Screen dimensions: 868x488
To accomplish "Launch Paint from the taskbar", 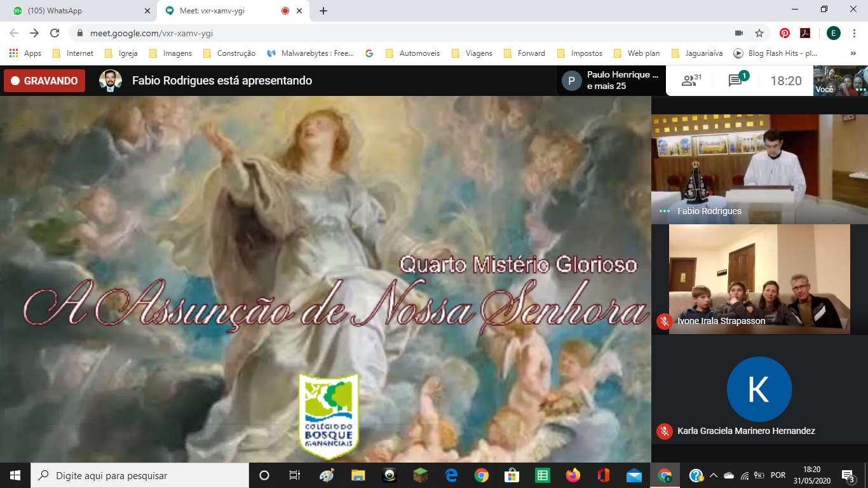I will [326, 475].
